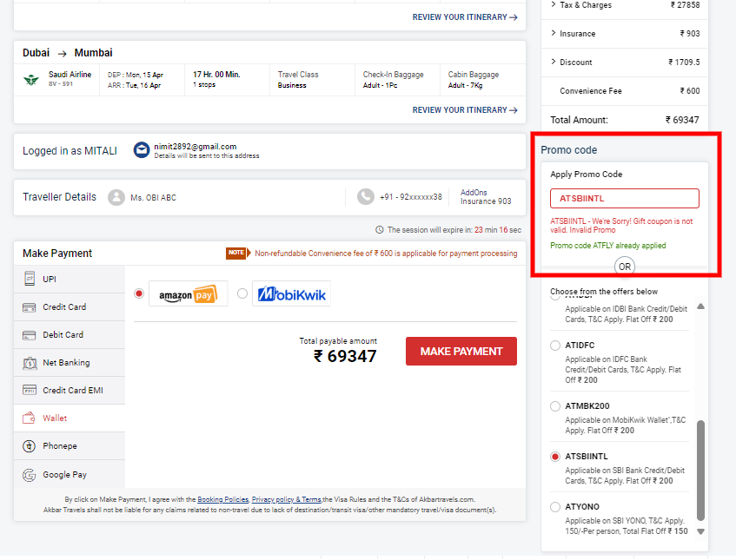Click the Apply Promo Code input field
The width and height of the screenshot is (736, 560).
[x=625, y=199]
